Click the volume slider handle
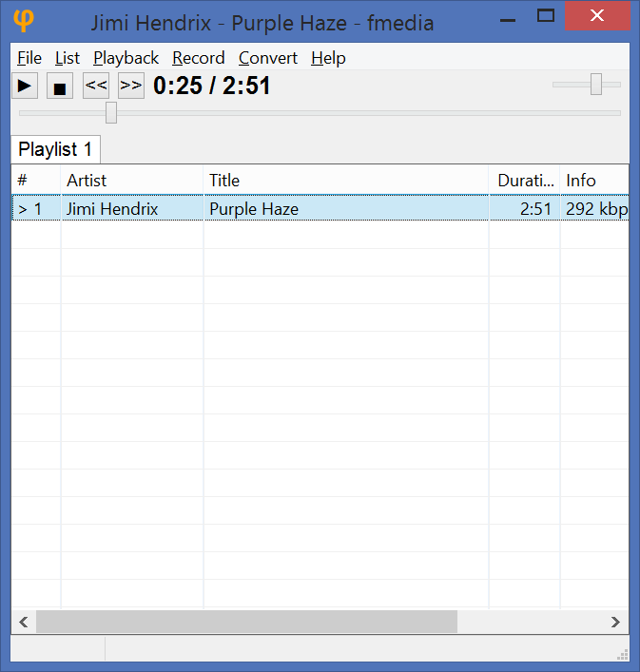The width and height of the screenshot is (640, 672). [596, 84]
